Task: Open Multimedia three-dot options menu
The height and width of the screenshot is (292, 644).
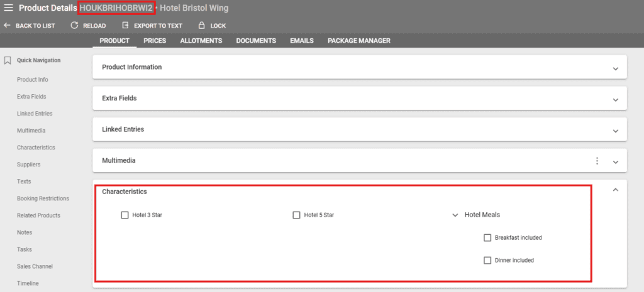Action: (x=597, y=161)
